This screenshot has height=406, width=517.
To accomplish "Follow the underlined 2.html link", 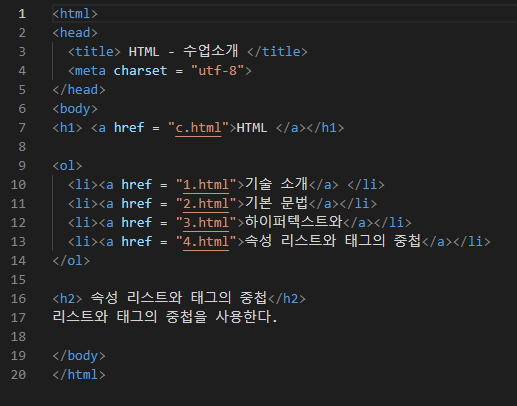I will coord(206,204).
